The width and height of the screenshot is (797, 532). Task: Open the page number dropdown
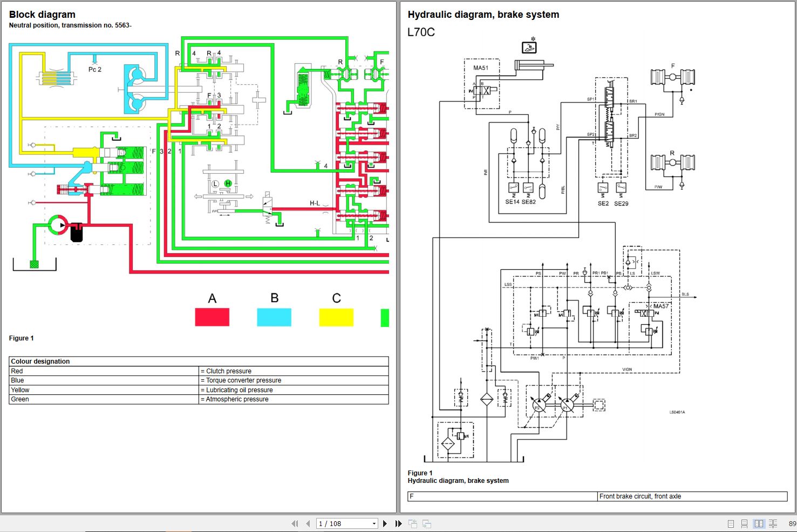click(373, 523)
